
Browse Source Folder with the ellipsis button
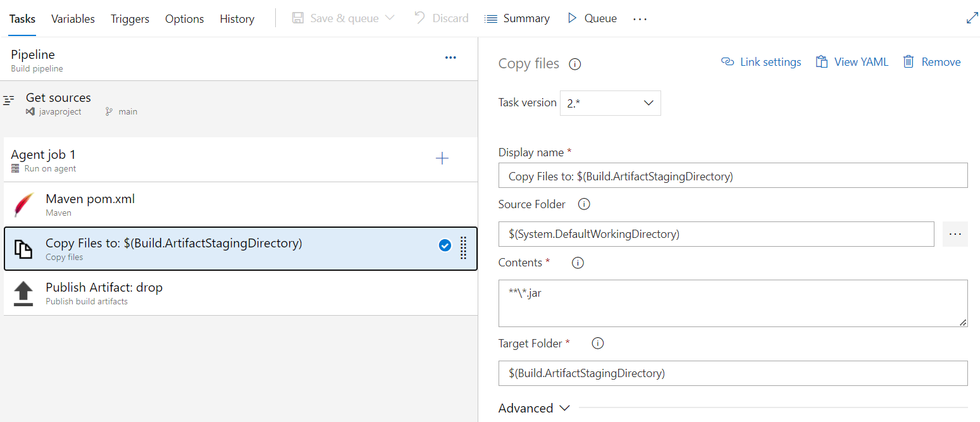click(955, 233)
